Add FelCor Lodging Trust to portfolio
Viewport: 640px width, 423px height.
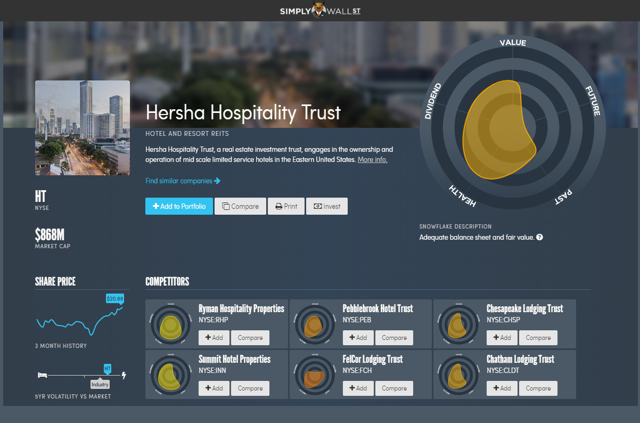tap(358, 388)
